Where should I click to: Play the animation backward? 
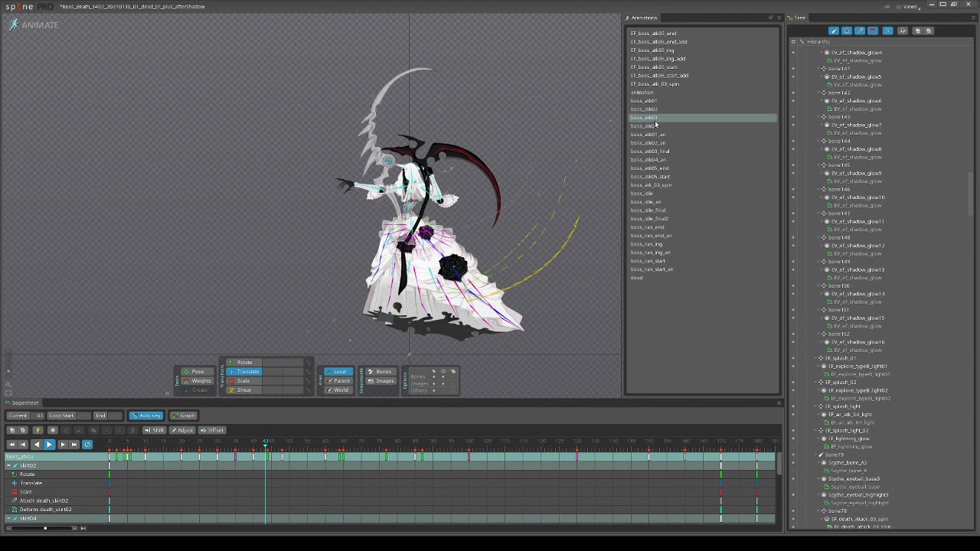click(36, 445)
